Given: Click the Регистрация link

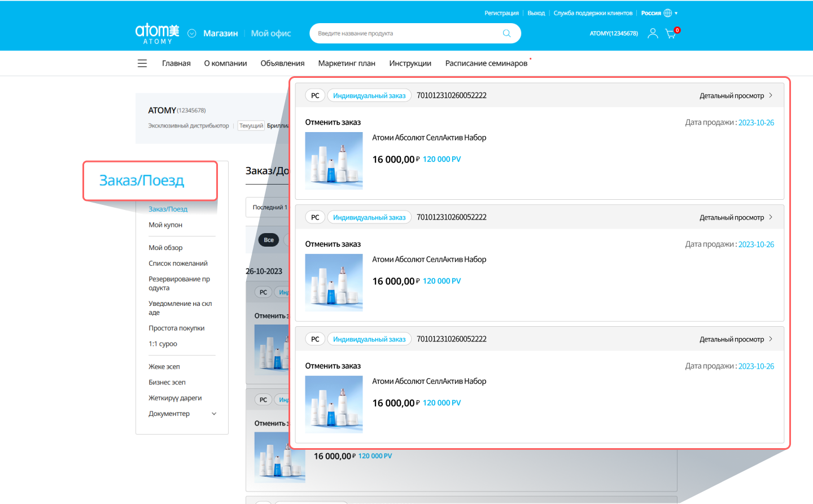Looking at the screenshot, I should click(501, 13).
